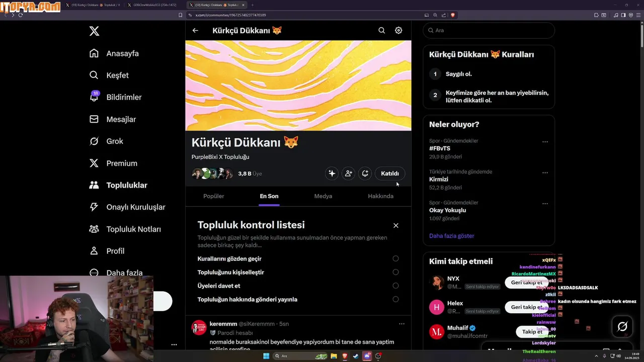Open the member avatars next to 3,8 B Üye
644x362 pixels.
pyautogui.click(x=213, y=173)
